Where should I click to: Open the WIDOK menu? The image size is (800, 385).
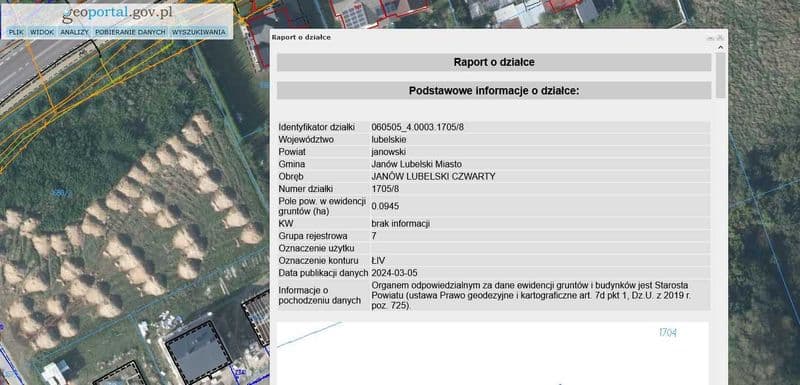pyautogui.click(x=42, y=32)
